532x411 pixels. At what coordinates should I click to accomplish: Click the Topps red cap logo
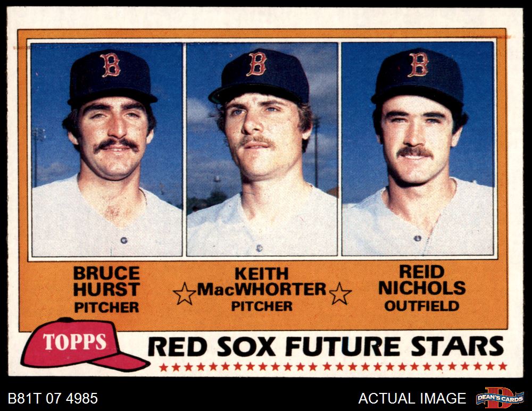[x=85, y=344]
